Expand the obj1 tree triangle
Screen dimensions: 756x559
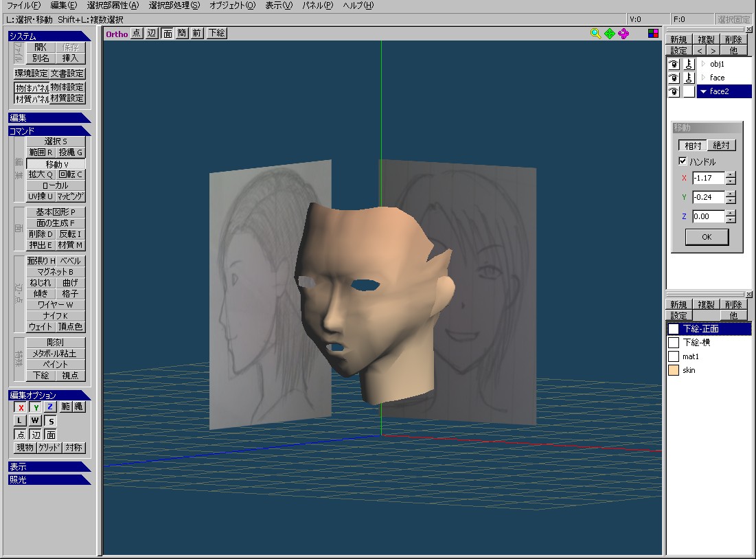coord(703,64)
